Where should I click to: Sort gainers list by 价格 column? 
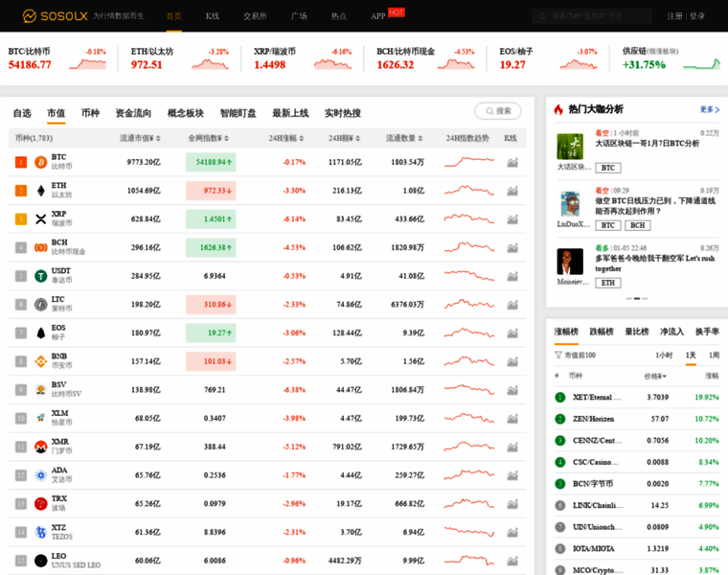pos(655,377)
